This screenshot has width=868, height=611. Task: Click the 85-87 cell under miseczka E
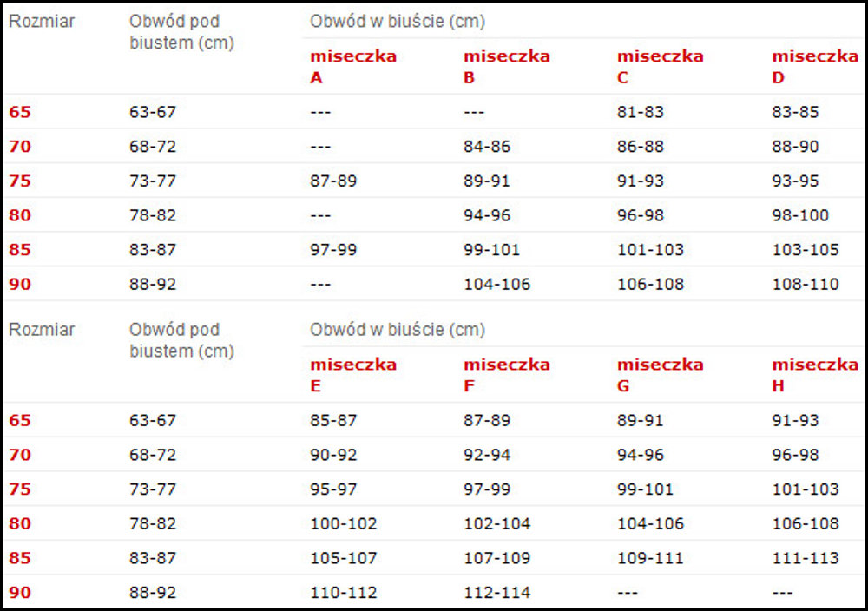(x=333, y=420)
